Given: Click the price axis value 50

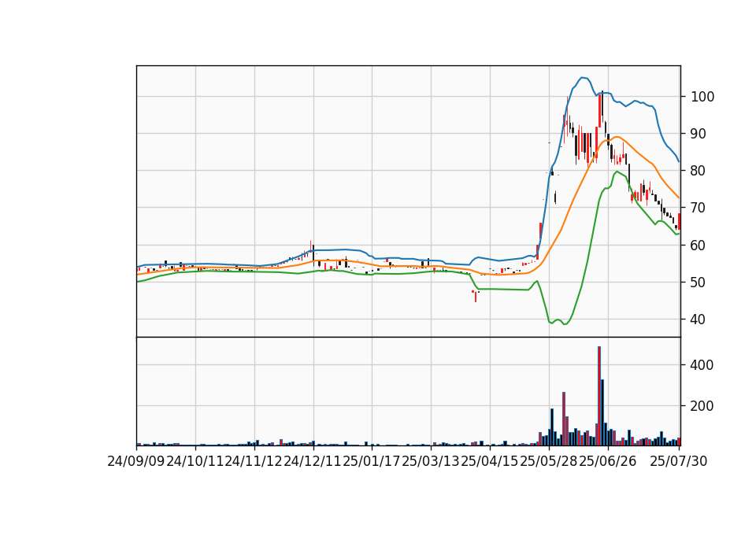Looking at the screenshot, I should [699, 283].
